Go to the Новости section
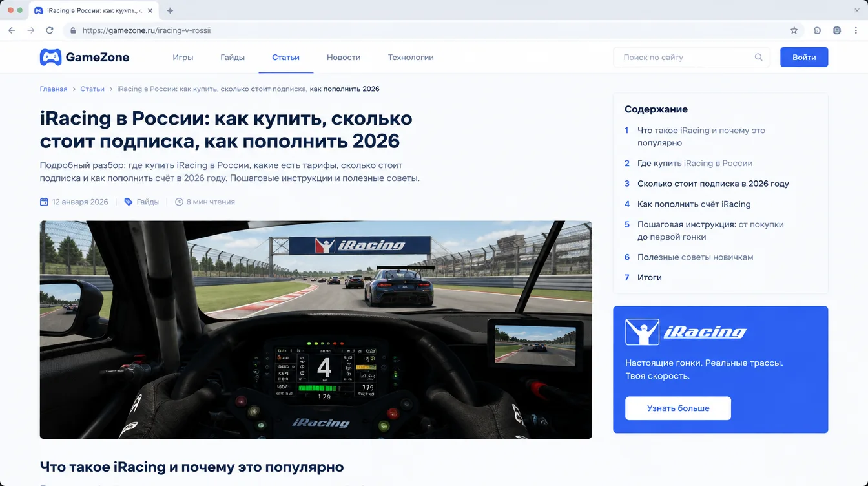This screenshot has height=486, width=868. 344,58
